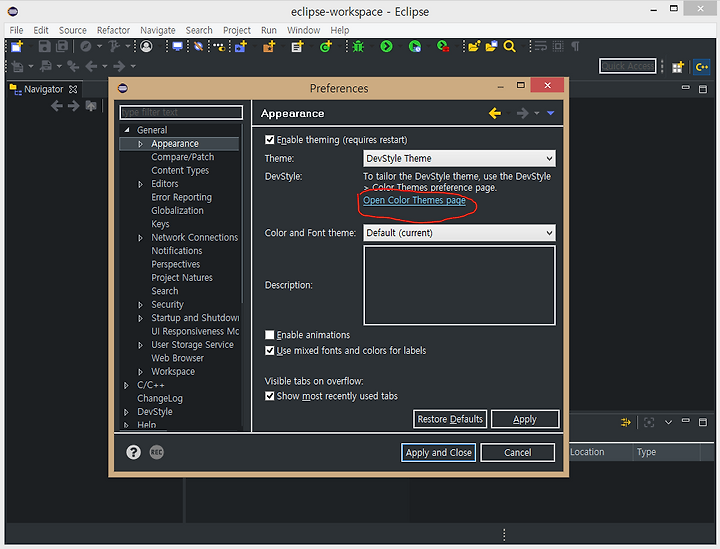Click the Show Whitespace pilcrow icon

click(x=575, y=46)
